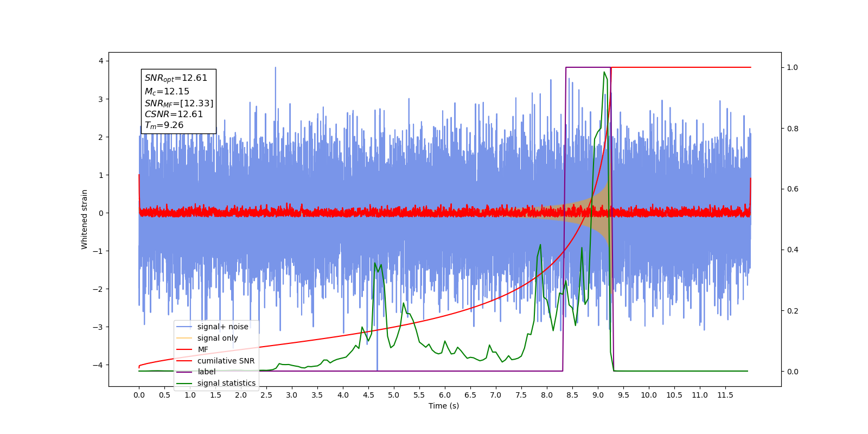This screenshot has height=434, width=868.
Task: Click the Tm=9.26 annotation line
Action: coord(164,125)
